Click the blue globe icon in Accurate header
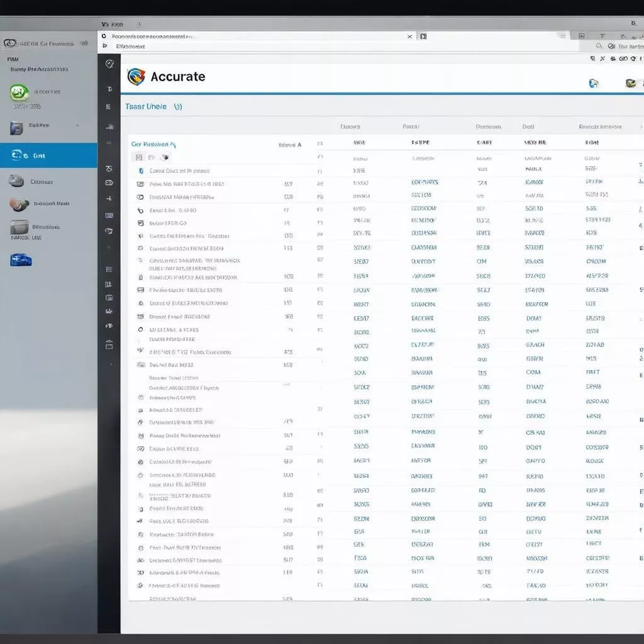644x644 pixels. coord(593,83)
